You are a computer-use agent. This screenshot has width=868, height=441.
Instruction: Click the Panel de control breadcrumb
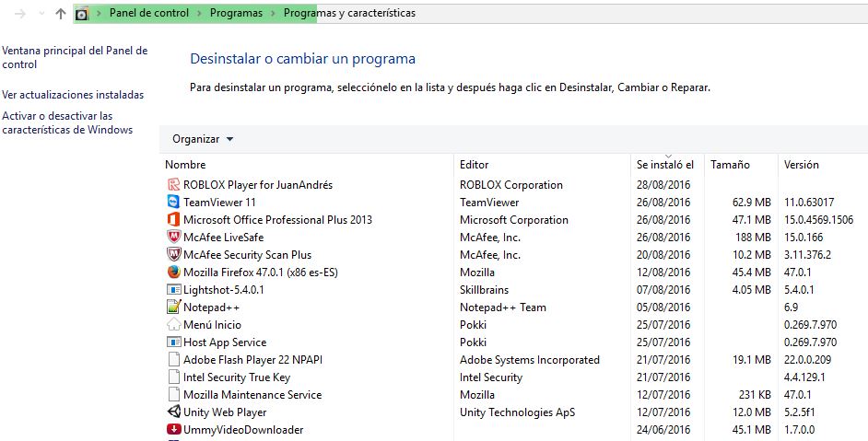tap(149, 13)
